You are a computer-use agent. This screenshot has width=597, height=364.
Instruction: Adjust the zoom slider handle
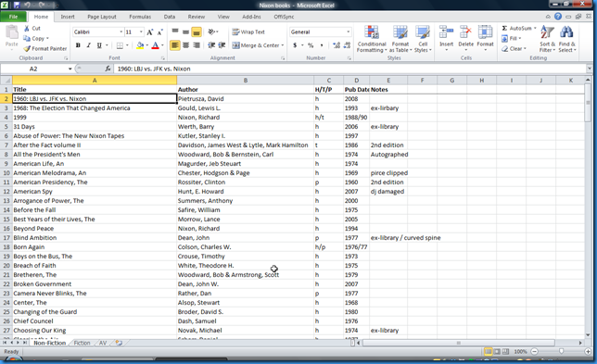click(x=561, y=351)
